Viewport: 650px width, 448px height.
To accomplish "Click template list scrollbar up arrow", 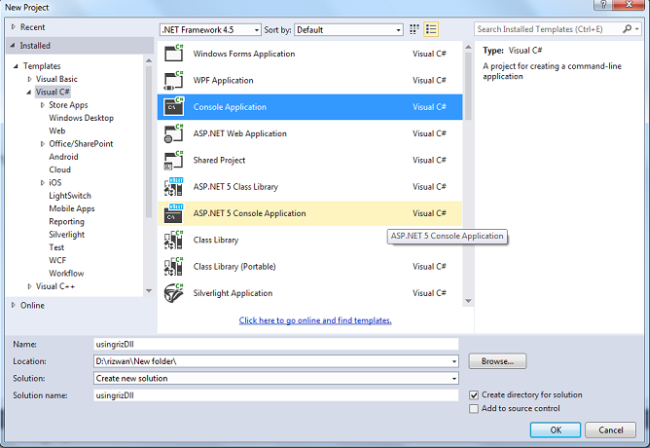I will (x=468, y=47).
